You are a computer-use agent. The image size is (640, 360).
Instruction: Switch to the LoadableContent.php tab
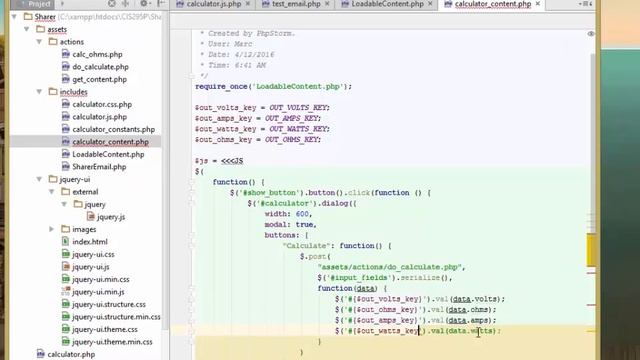coord(387,4)
